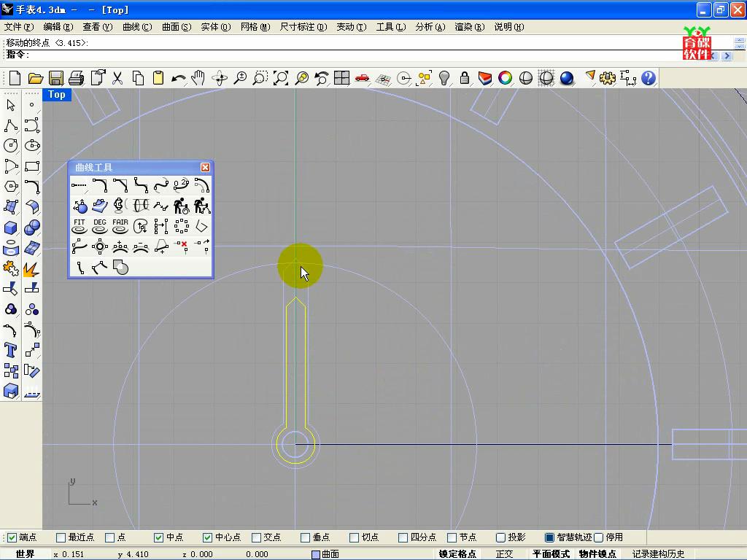
Task: Open the 变动(T) menu
Action: 351,27
